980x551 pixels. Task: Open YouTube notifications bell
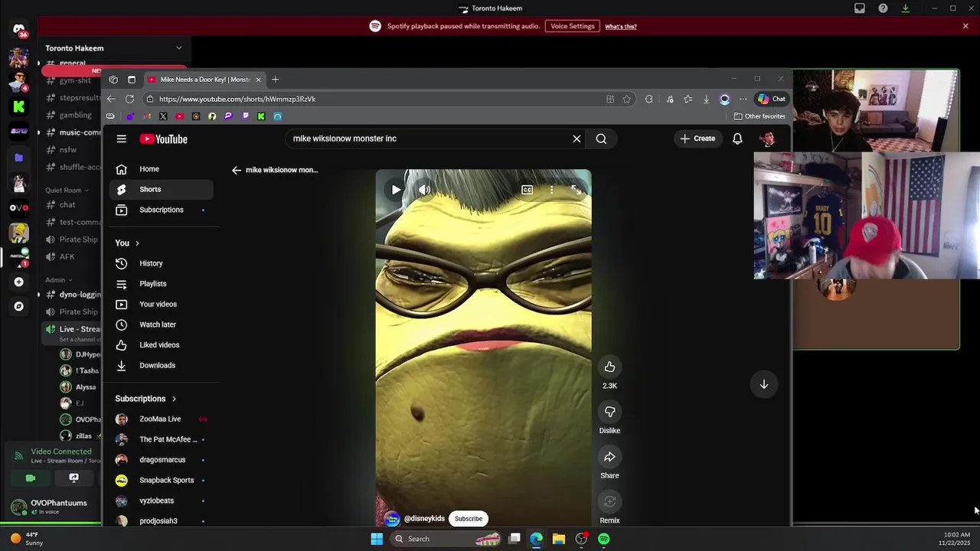737,139
